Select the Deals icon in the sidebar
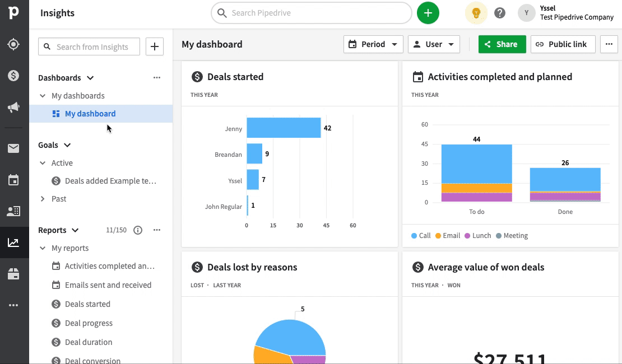The height and width of the screenshot is (364, 622). pos(14,75)
